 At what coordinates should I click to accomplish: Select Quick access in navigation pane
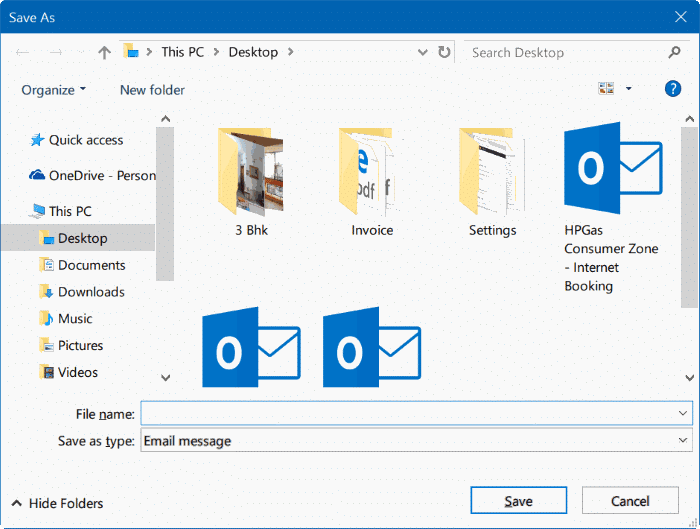tap(86, 140)
